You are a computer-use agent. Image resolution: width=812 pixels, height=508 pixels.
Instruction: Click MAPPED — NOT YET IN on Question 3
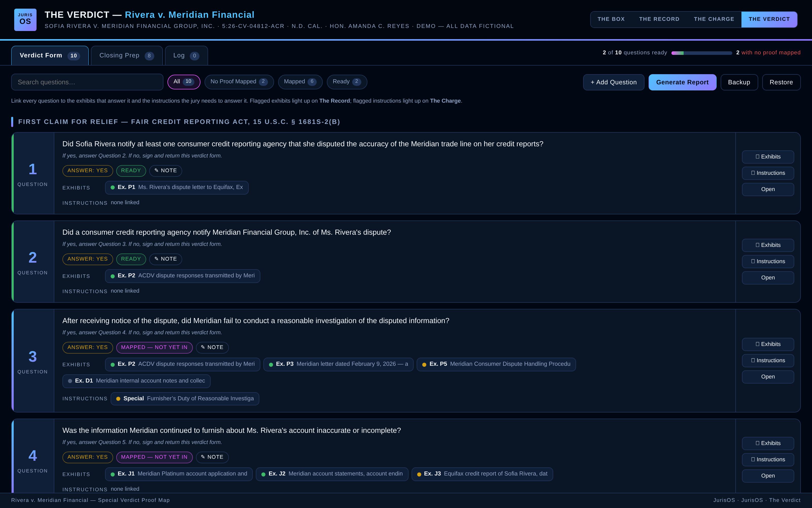pyautogui.click(x=154, y=347)
